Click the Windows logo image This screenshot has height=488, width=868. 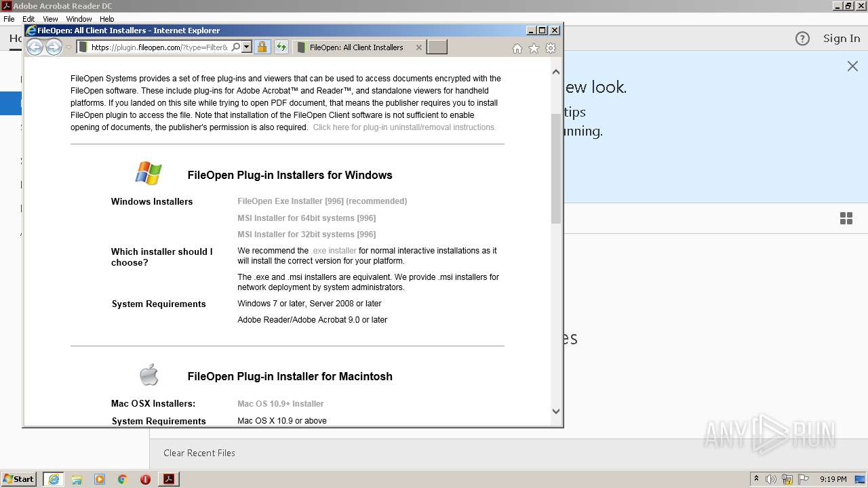149,174
